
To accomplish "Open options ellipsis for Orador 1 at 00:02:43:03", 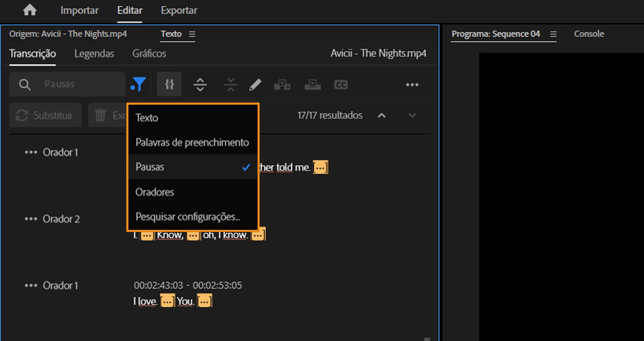I will point(31,285).
